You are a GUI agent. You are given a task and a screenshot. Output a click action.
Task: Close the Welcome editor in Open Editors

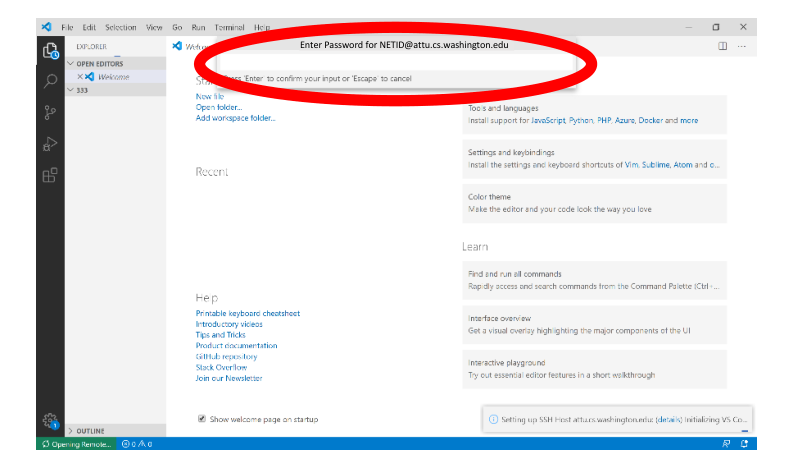pyautogui.click(x=80, y=77)
